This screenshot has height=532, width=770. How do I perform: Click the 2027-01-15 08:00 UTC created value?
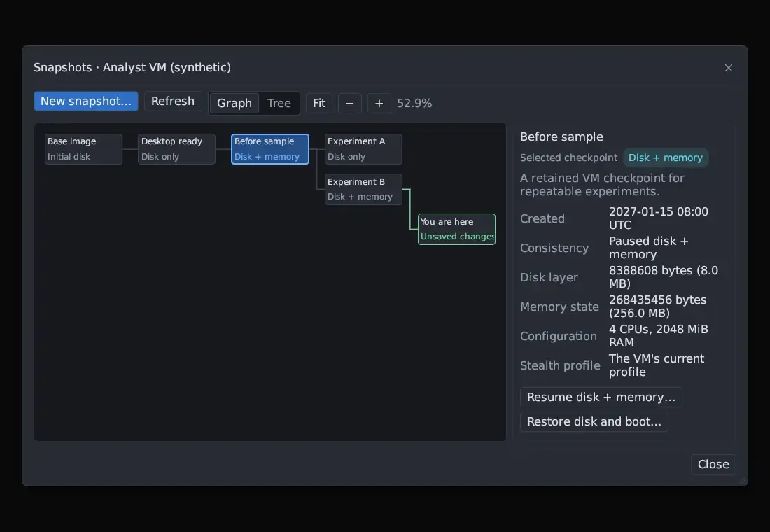pyautogui.click(x=659, y=218)
